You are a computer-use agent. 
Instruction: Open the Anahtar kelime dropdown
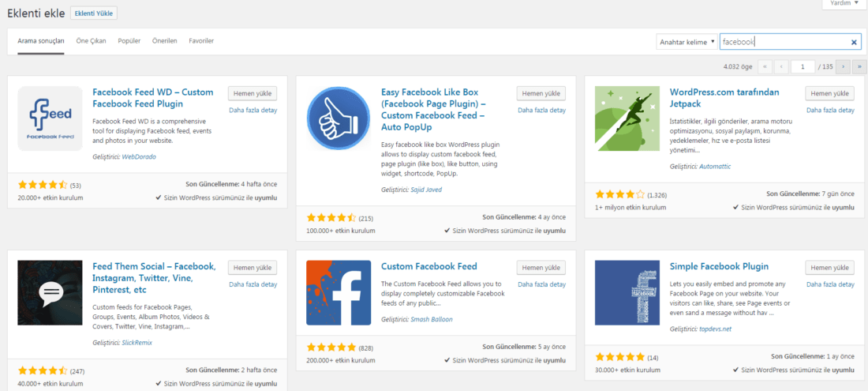(x=687, y=42)
